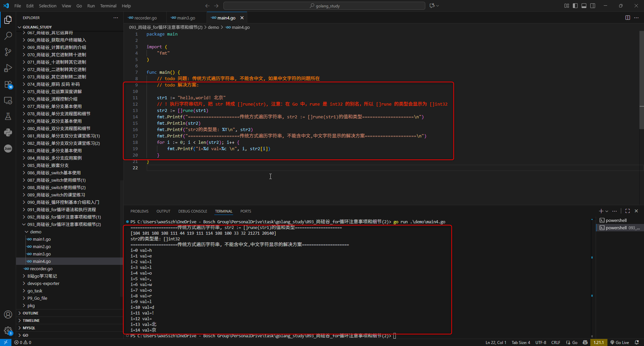
Task: Click Go Live in status bar
Action: (x=620, y=342)
